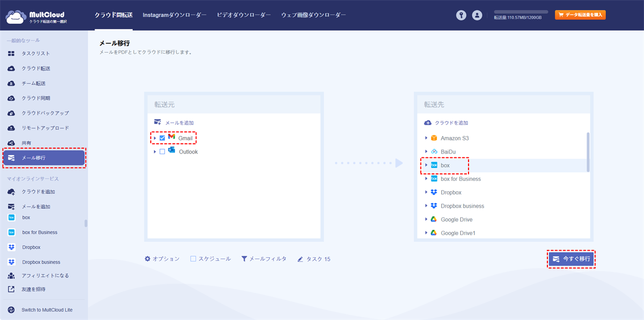The width and height of the screenshot is (644, 320).
Task: Expand the box for Business destination arrow
Action: (x=426, y=179)
